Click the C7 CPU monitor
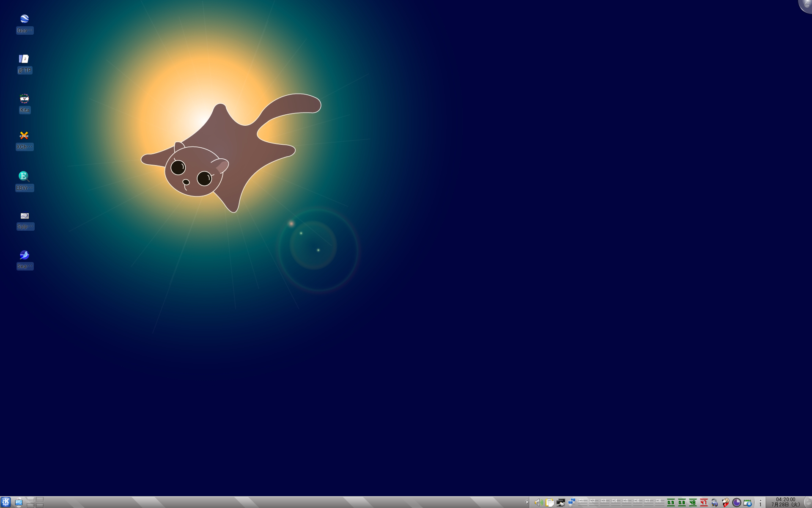The image size is (812, 508). (649, 502)
